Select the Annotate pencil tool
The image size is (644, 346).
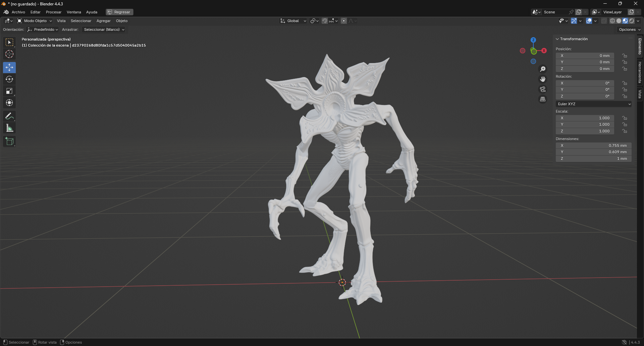click(x=9, y=116)
